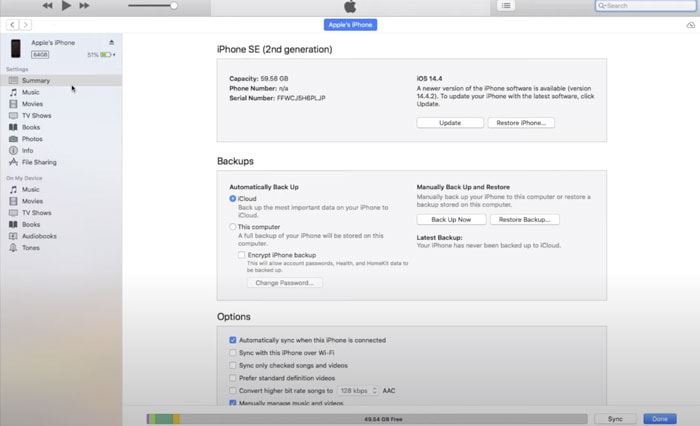
Task: Start playback with the play button
Action: point(66,5)
